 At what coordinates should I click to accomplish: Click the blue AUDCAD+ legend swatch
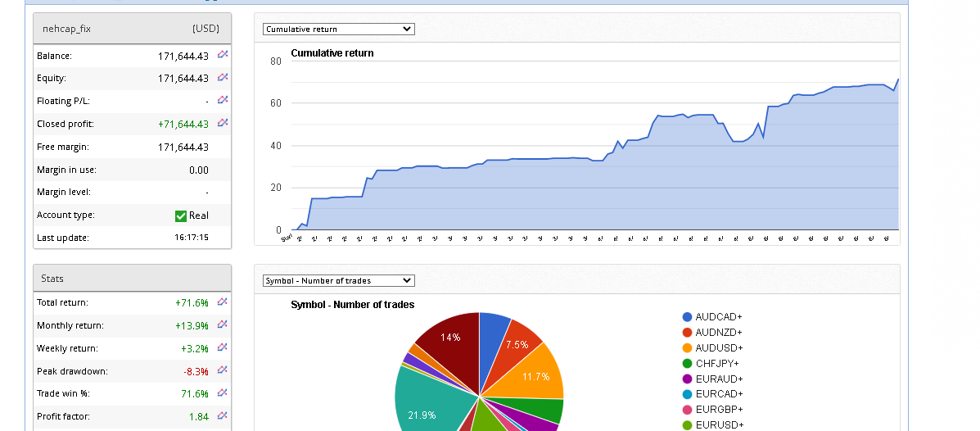point(687,317)
